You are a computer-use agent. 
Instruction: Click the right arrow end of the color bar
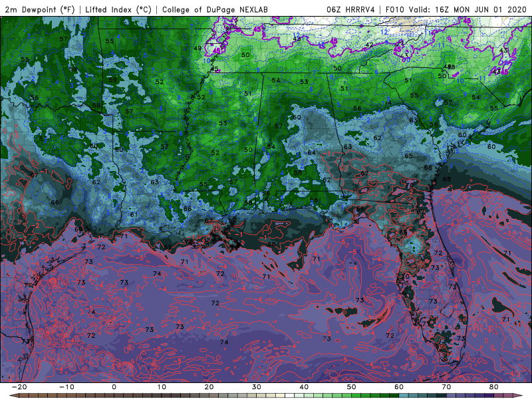click(x=519, y=396)
